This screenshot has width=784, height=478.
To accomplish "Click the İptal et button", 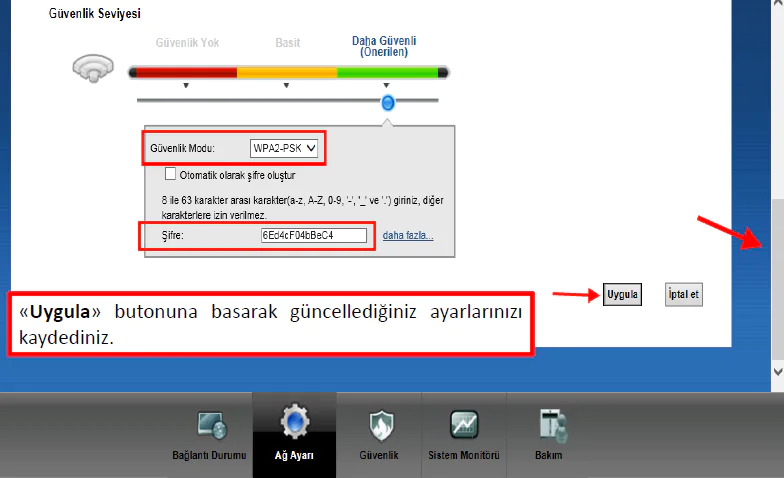I will click(684, 294).
